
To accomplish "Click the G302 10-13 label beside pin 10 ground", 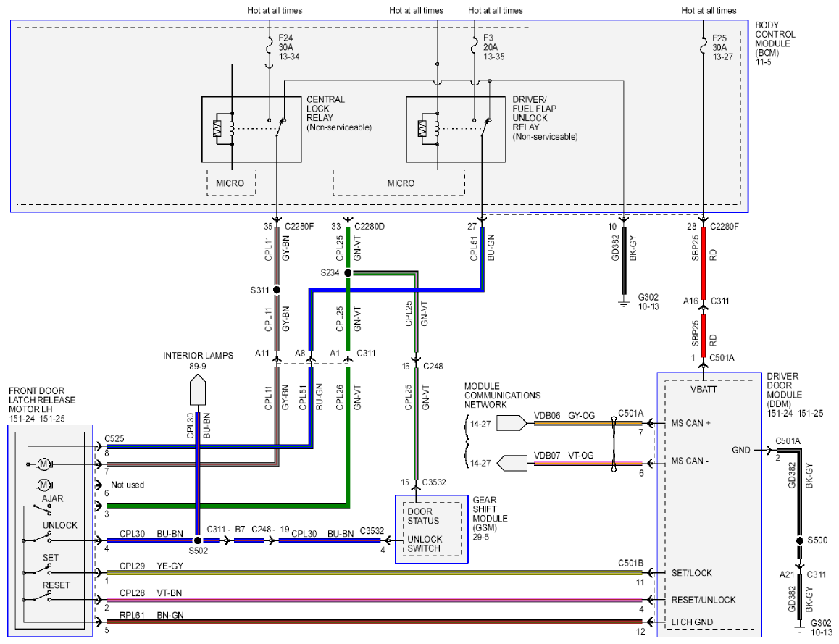I will (648, 302).
